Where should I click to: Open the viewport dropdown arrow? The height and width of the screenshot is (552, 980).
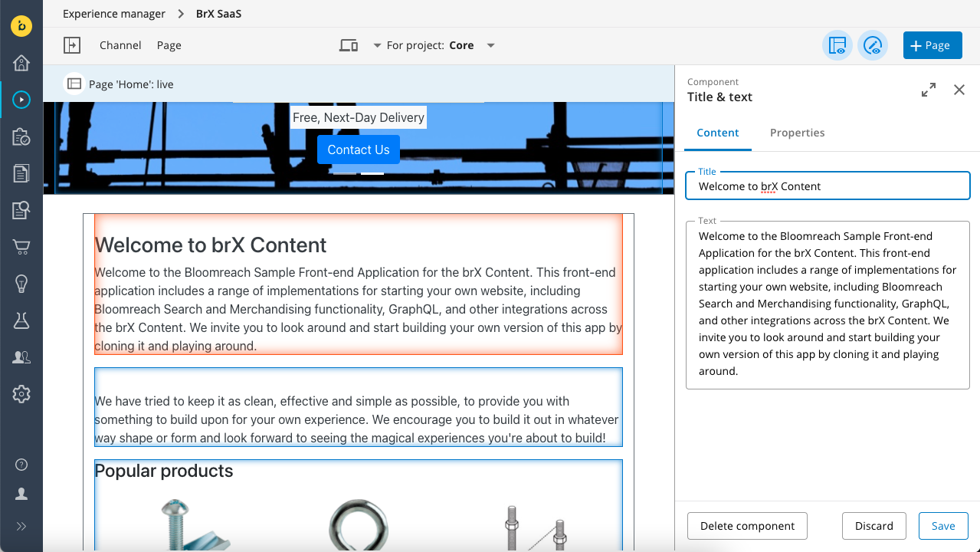377,45
